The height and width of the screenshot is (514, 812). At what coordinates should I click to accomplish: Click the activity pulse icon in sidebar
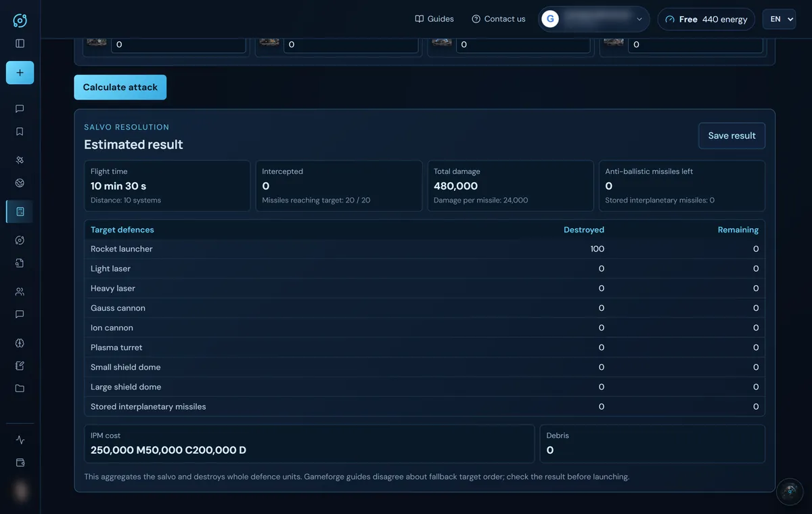click(20, 440)
